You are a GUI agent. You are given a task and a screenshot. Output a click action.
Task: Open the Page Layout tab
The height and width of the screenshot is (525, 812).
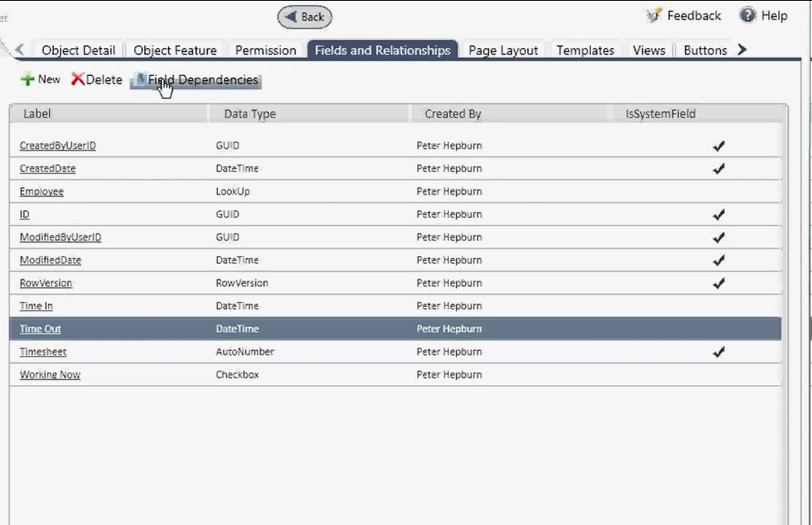(503, 50)
